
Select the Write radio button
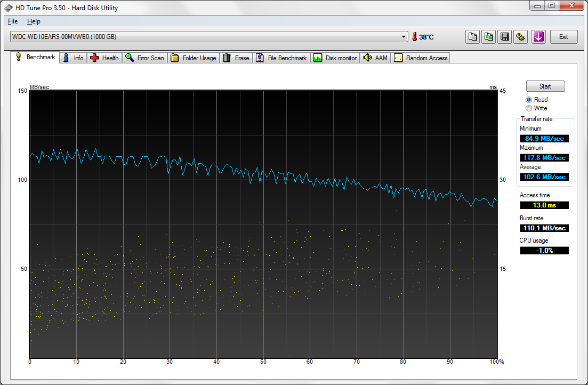click(x=529, y=108)
